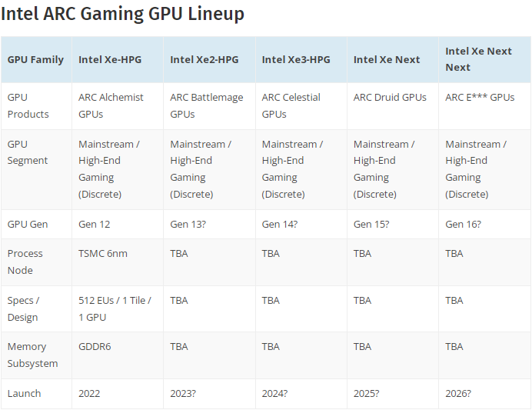This screenshot has width=532, height=410.
Task: Select the Gen 12 cell
Action: (95, 224)
